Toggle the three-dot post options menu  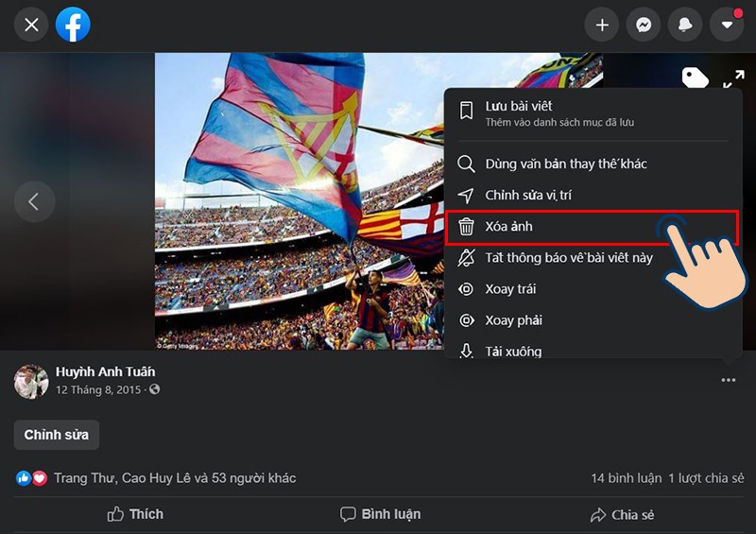(x=728, y=380)
